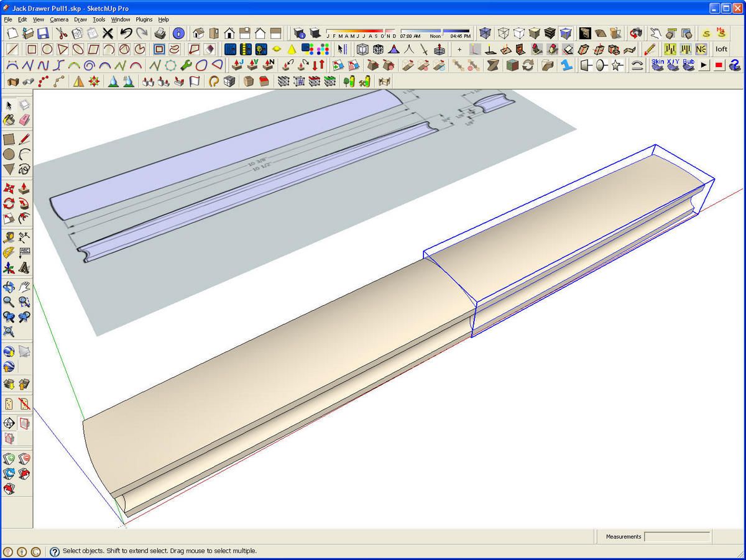Select the Orbit camera tool
The height and width of the screenshot is (560, 746).
point(9,287)
